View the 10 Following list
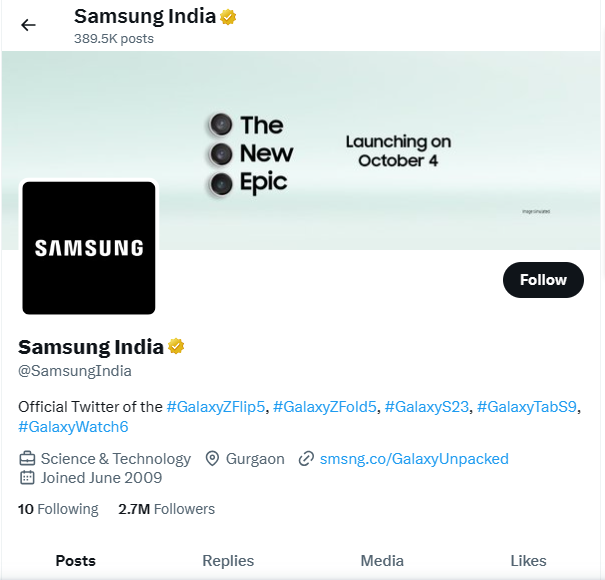 [x=58, y=509]
